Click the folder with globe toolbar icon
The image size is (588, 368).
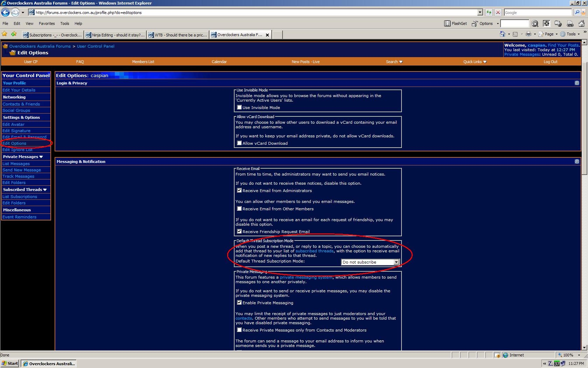click(x=558, y=23)
